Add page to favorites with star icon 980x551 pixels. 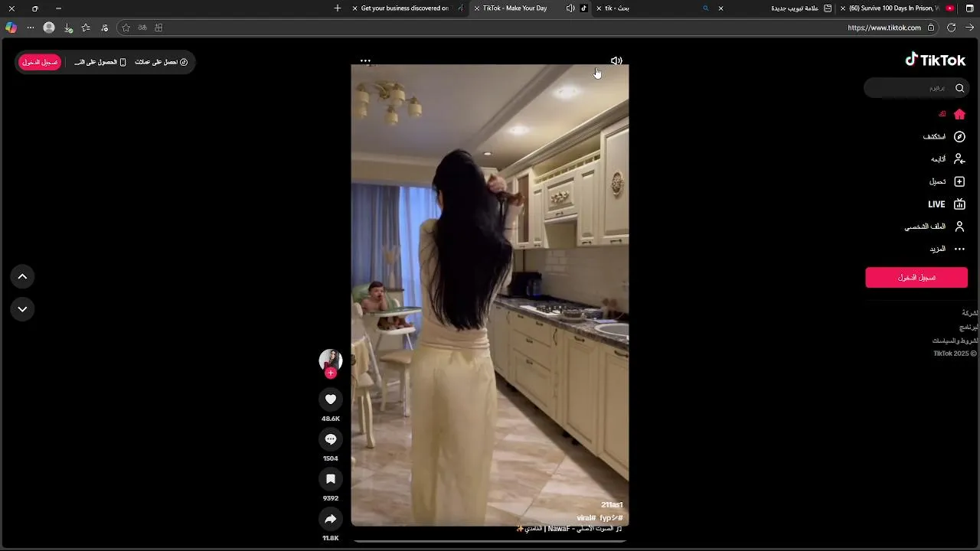pyautogui.click(x=126, y=28)
